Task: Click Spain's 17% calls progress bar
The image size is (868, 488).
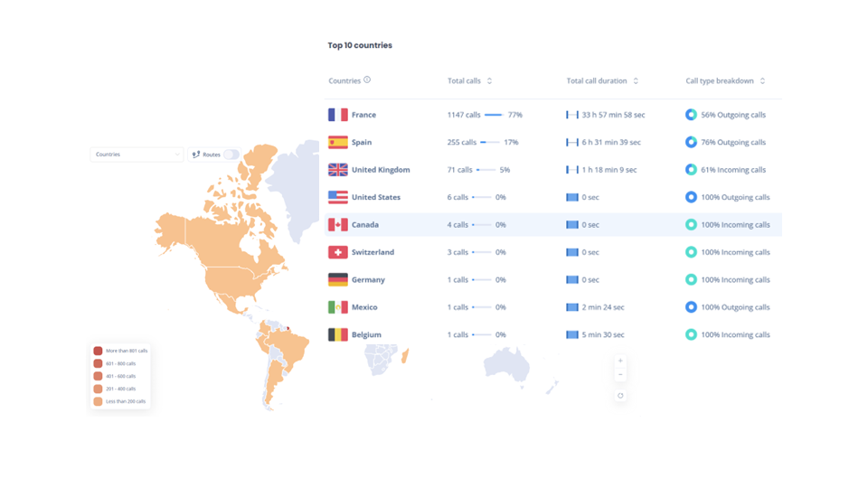Action: click(x=490, y=143)
